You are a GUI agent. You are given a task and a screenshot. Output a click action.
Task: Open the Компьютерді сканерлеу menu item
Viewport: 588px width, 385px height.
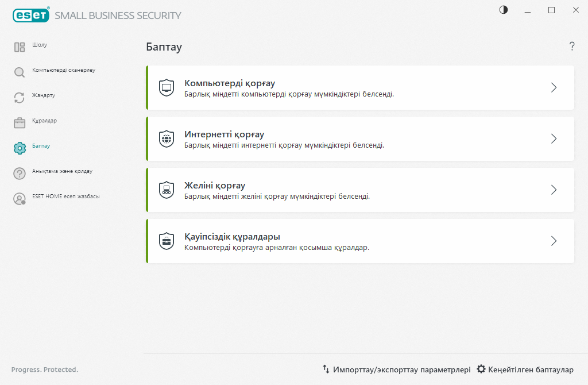click(64, 70)
